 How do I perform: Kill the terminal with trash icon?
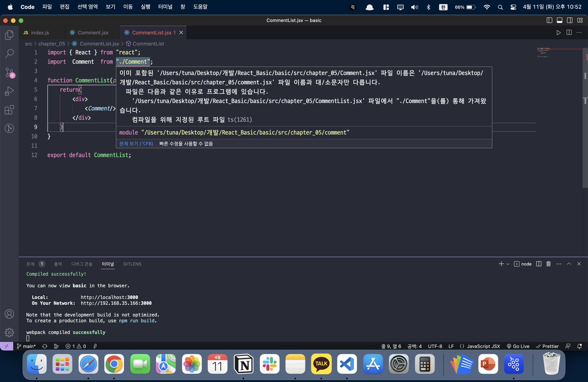[x=549, y=264]
